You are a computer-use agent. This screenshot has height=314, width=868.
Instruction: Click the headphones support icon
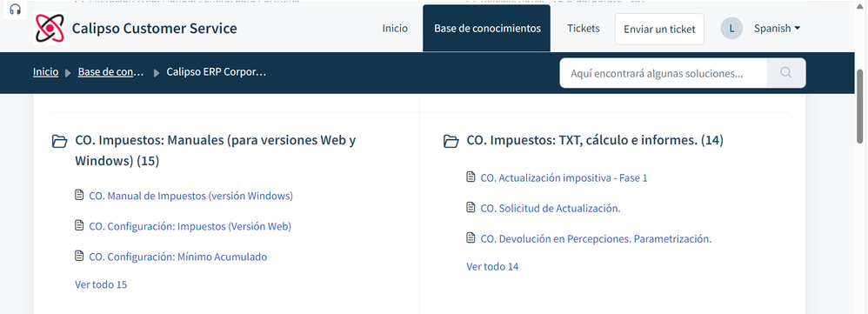(15, 10)
